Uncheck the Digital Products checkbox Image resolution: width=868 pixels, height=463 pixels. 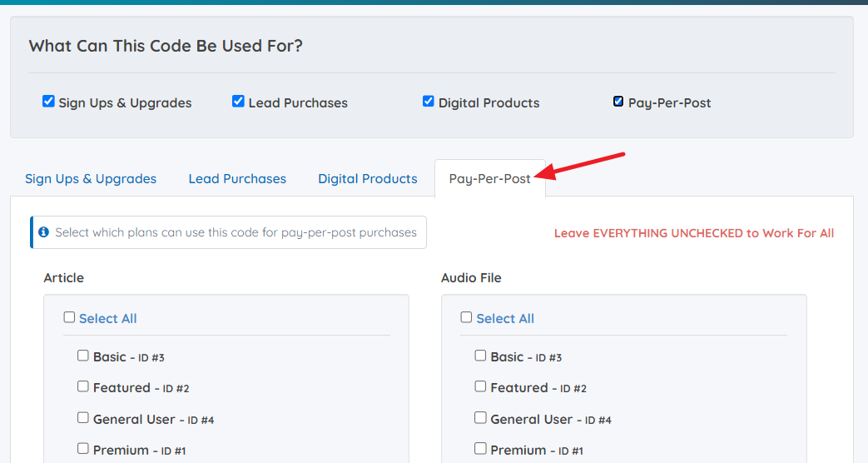click(x=428, y=102)
